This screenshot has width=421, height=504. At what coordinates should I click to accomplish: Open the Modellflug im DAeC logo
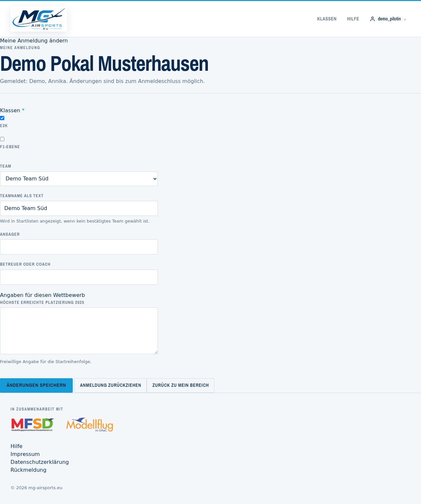89,425
